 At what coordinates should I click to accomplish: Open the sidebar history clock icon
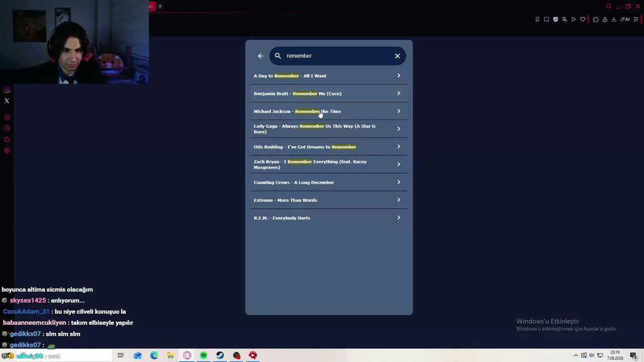click(7, 128)
